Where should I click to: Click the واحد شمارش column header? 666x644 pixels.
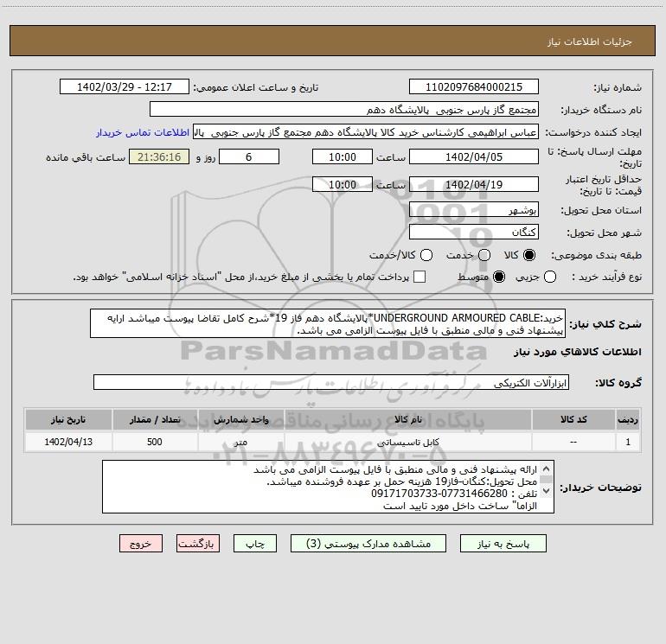pos(240,419)
